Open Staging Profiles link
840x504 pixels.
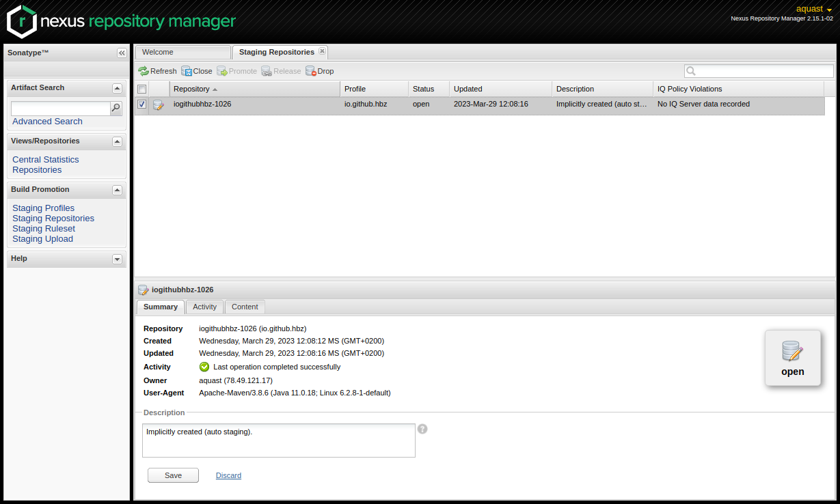coord(43,208)
